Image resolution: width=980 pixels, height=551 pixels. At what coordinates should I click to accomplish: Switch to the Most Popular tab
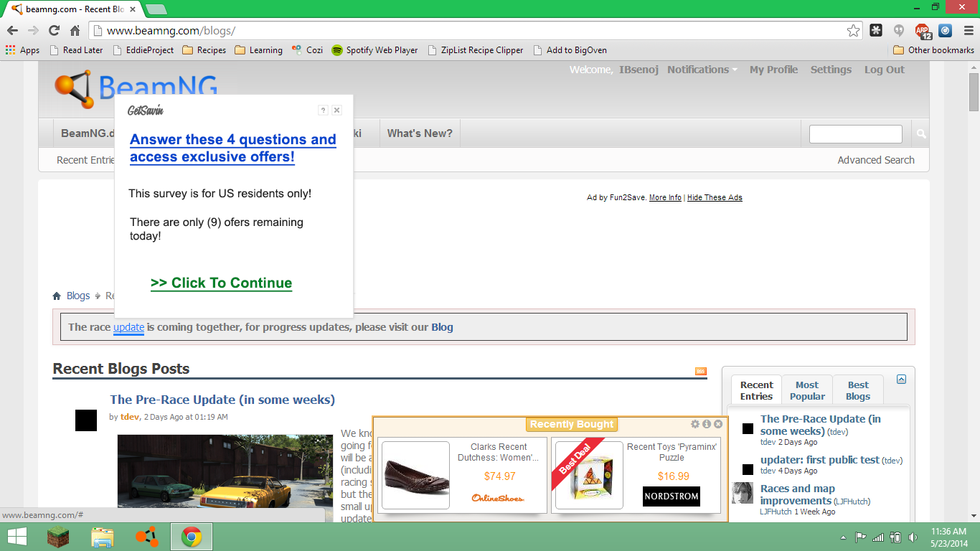[x=806, y=390]
